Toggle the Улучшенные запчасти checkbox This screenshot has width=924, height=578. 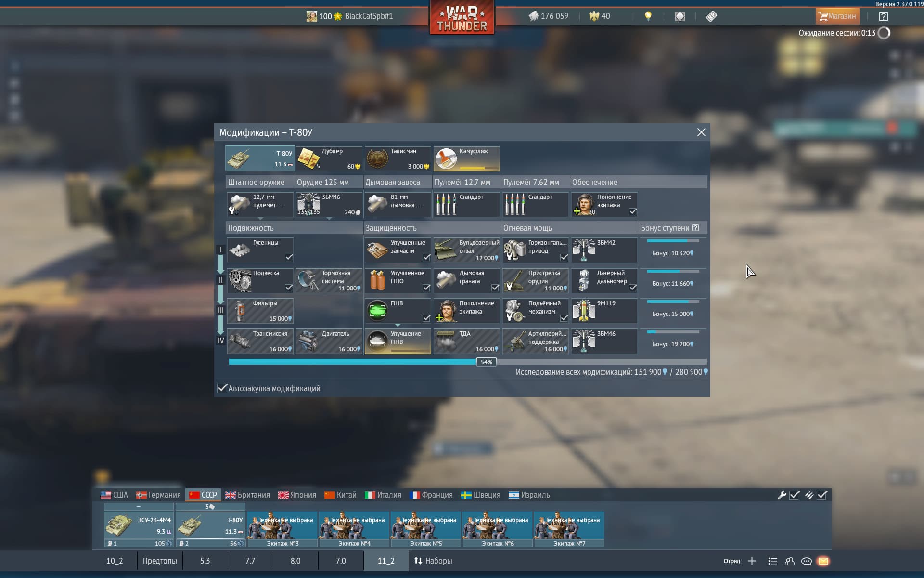[426, 257]
